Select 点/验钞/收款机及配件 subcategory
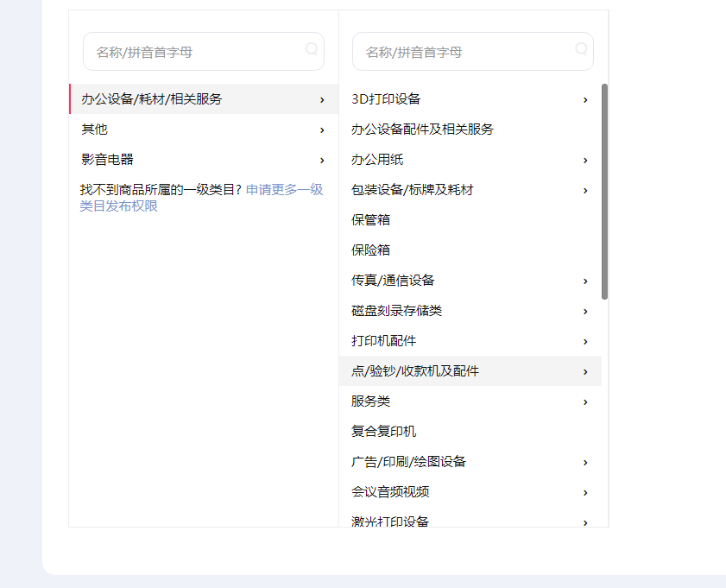This screenshot has width=726, height=588. tap(470, 371)
